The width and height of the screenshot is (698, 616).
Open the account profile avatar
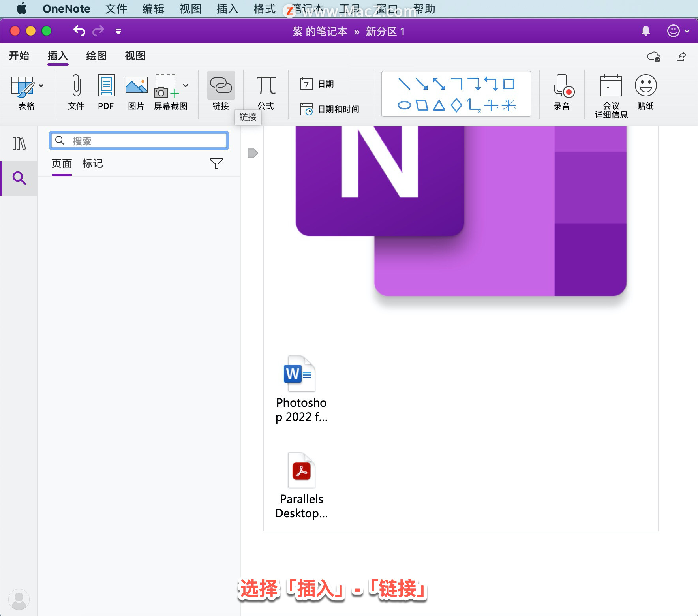click(x=19, y=599)
